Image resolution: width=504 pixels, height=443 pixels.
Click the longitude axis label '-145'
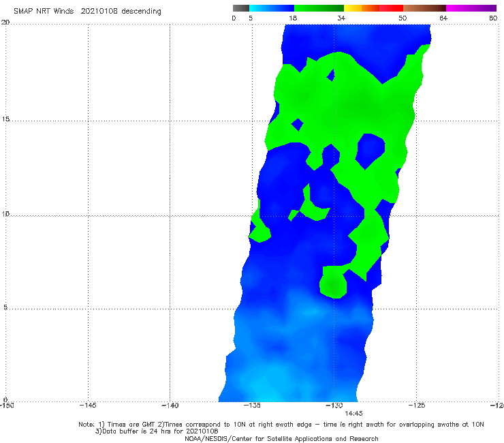88,406
